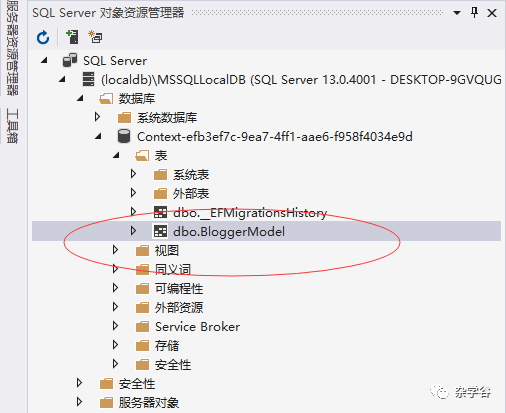Select the Context-efb3ef7c-9ea7-4ff1 database name

(x=275, y=137)
